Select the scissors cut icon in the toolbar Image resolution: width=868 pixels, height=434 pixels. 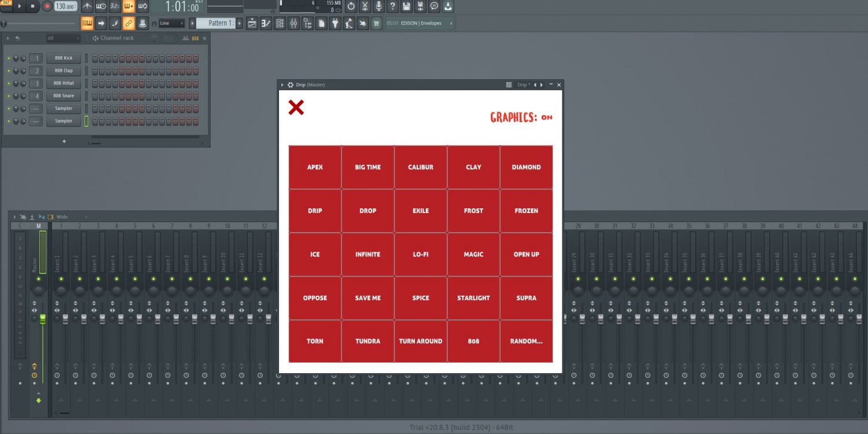click(366, 6)
